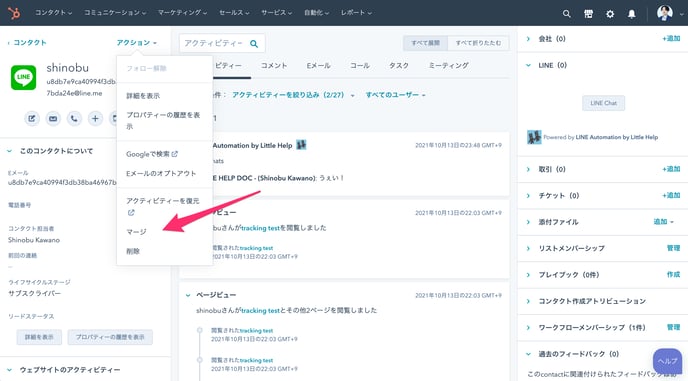Collapse ウェブサイトのアクティビティー section
Image resolution: width=688 pixels, height=381 pixels.
tap(9, 370)
